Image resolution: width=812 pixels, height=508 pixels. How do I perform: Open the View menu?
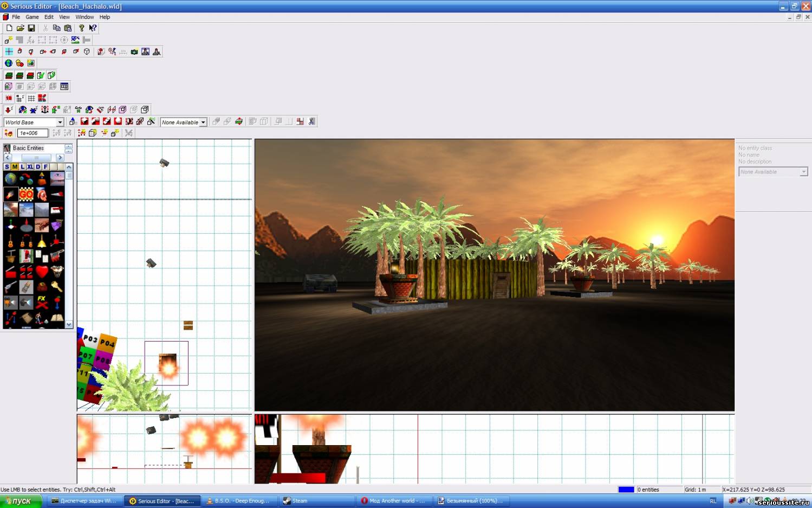[64, 17]
